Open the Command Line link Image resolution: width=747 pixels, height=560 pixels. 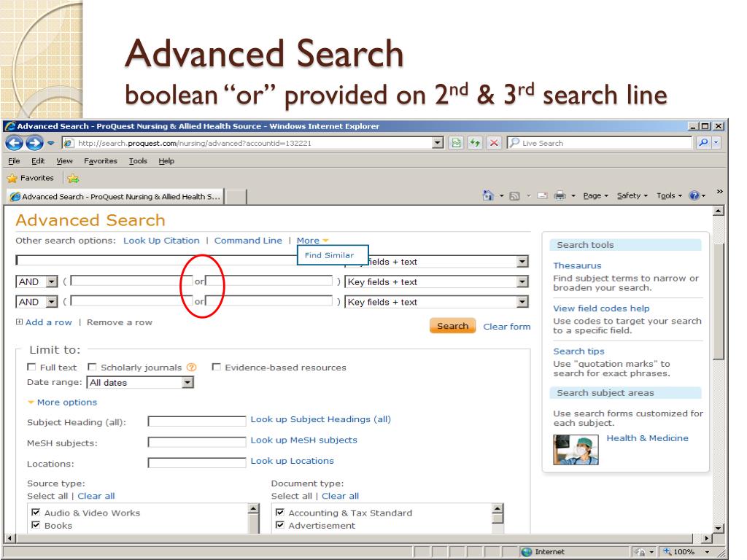[248, 241]
